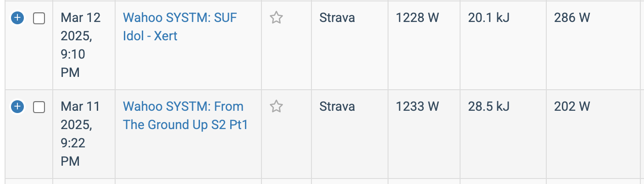The height and width of the screenshot is (184, 644).
Task: Select the 1228 W power value
Action: 417,18
